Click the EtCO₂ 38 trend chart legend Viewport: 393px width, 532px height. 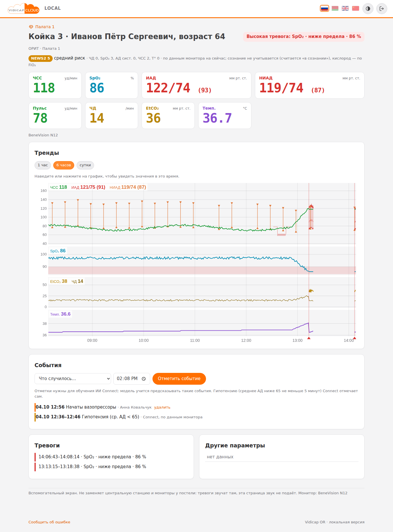coord(59,281)
